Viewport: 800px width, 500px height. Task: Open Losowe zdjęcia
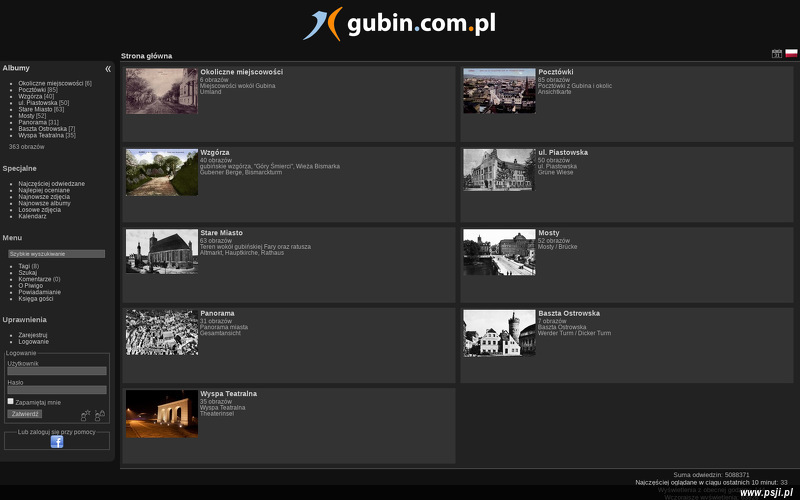tap(39, 210)
